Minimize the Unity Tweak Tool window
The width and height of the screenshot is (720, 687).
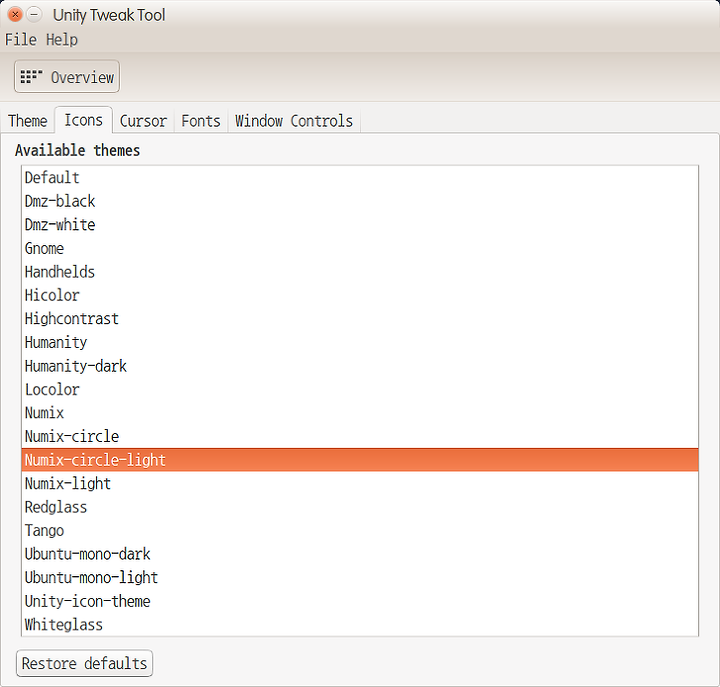(x=34, y=15)
